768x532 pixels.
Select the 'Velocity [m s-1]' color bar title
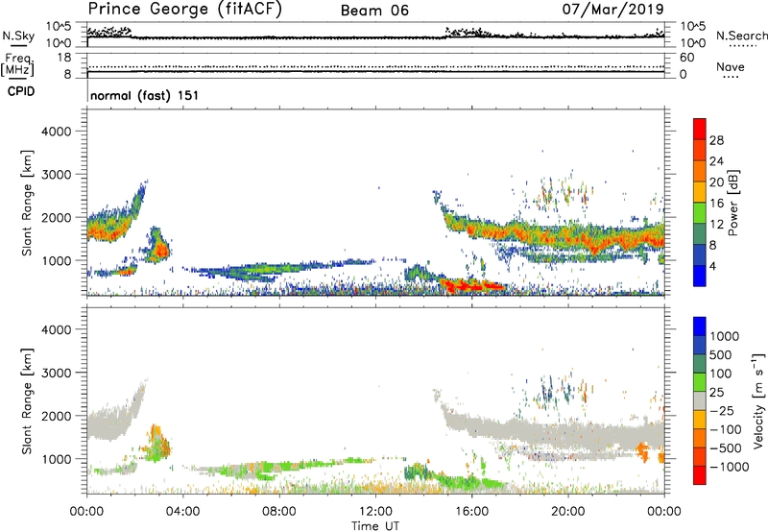(758, 400)
